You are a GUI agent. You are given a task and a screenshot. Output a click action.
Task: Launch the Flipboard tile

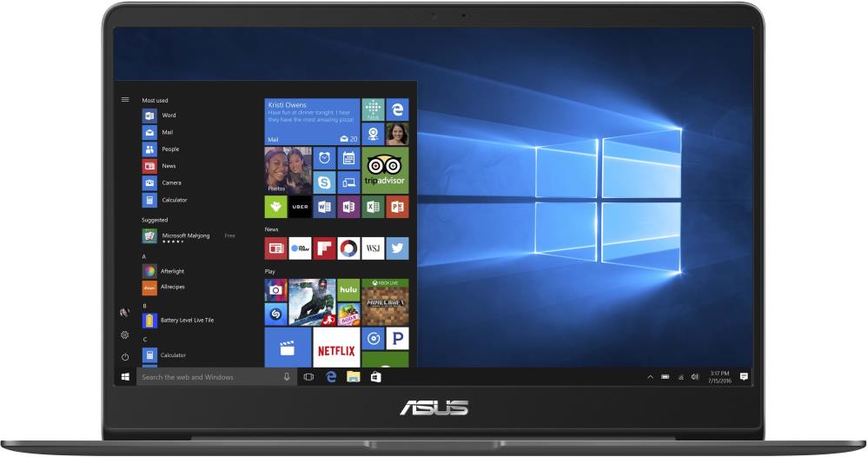324,248
